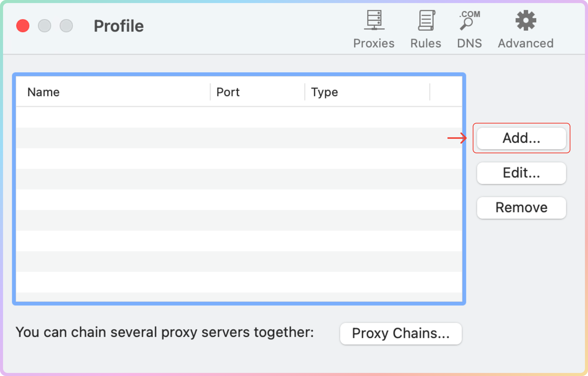
Task: Click the DNS toolbar label
Action: 469,43
